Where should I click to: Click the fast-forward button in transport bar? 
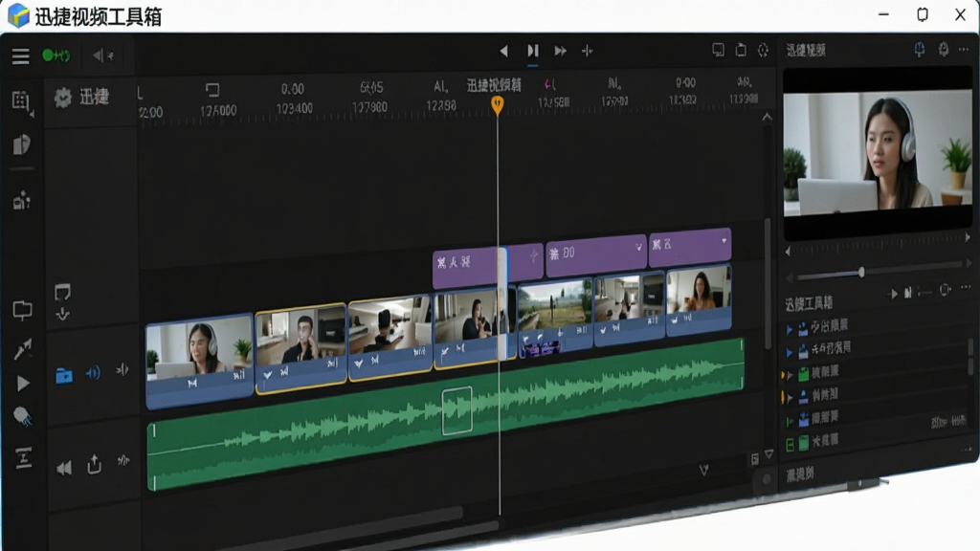point(560,51)
